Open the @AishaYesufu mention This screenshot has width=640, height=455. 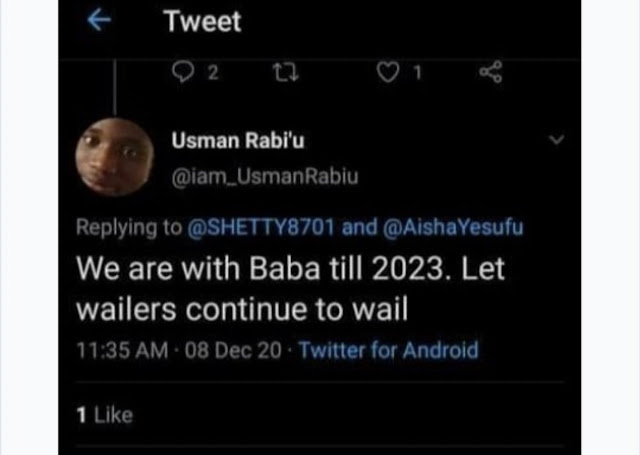(453, 227)
